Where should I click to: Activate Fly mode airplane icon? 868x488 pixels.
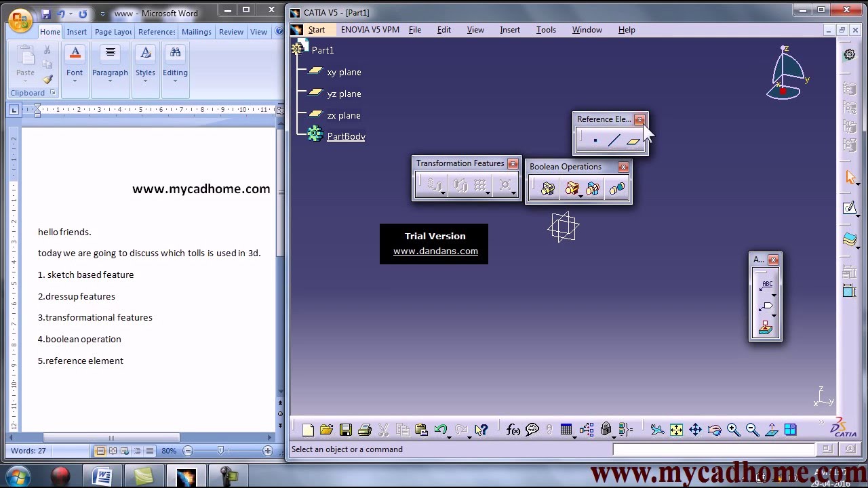(656, 430)
